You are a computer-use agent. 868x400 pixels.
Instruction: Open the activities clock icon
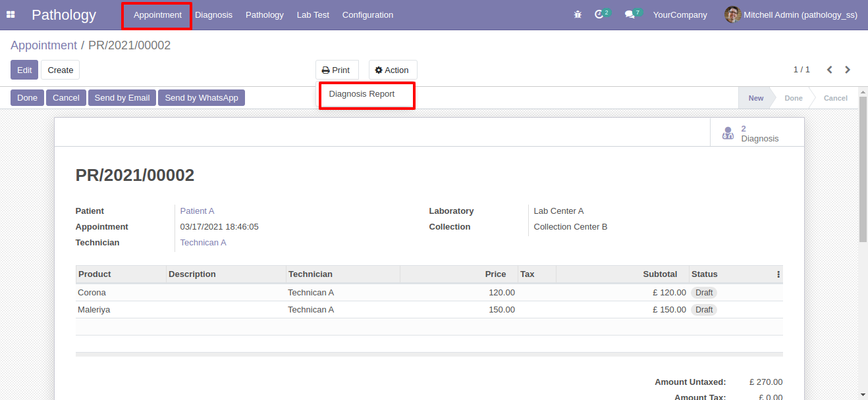(x=599, y=14)
